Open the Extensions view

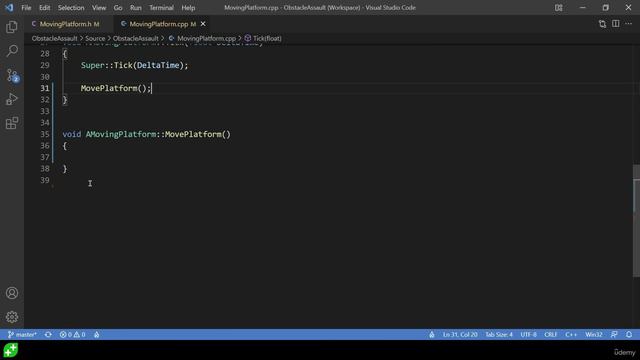(x=12, y=123)
